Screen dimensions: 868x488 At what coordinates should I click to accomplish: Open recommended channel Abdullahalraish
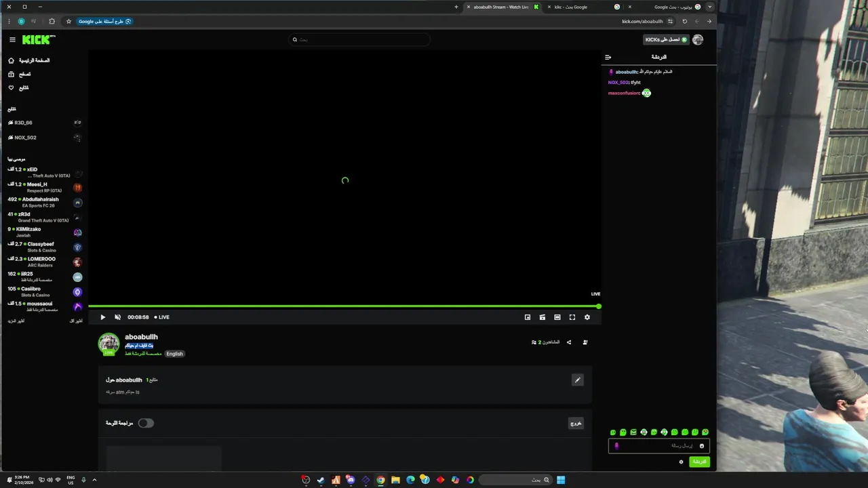click(x=44, y=202)
